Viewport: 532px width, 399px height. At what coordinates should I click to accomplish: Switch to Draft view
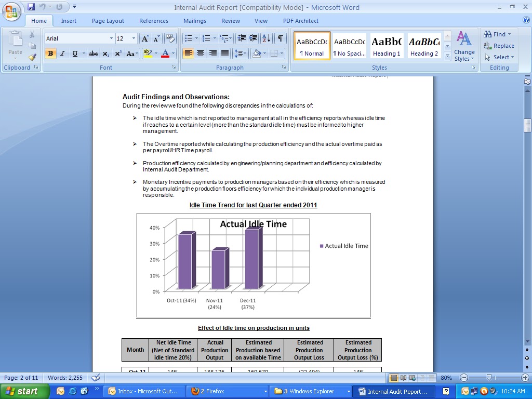click(432, 378)
